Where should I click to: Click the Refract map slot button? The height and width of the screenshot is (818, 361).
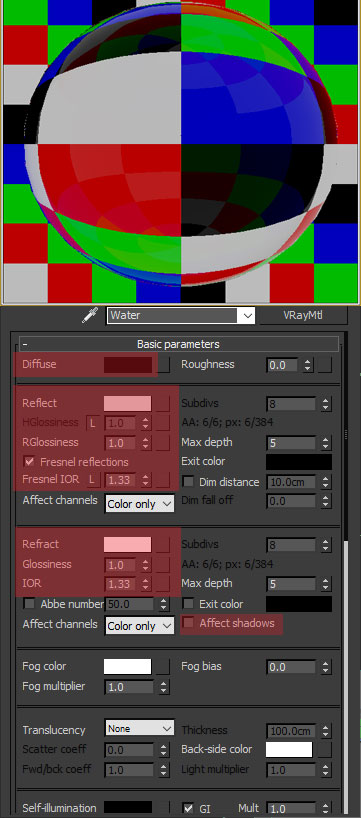pos(163,545)
